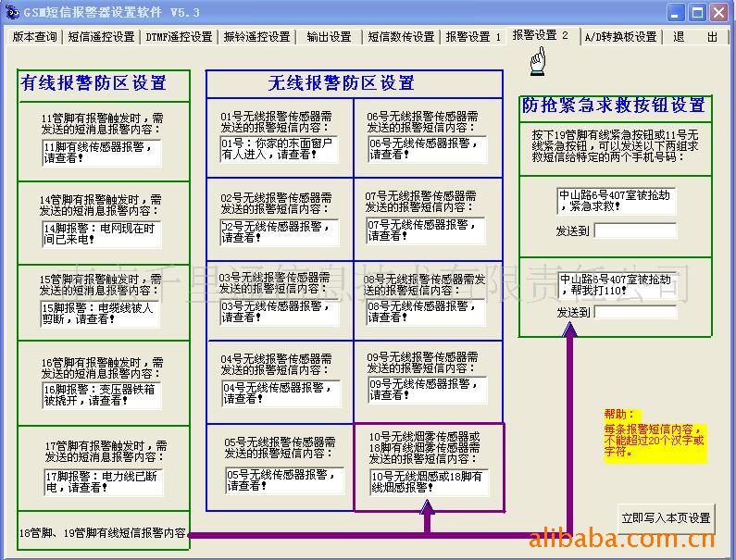The height and width of the screenshot is (560, 736).
Task: Close the GSM短信报警器 settings window
Action: tap(719, 12)
